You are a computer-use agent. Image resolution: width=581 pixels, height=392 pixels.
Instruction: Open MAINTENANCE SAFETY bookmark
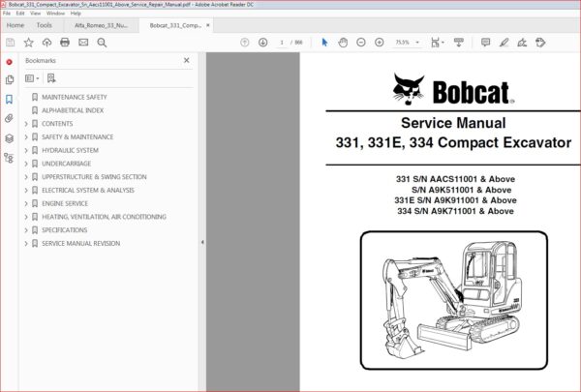point(75,97)
